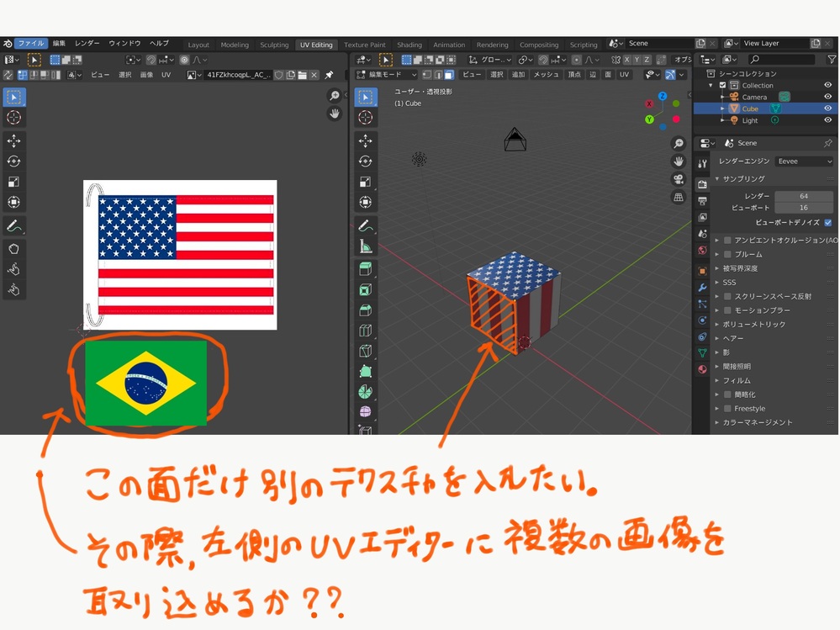This screenshot has height=630, width=840.
Task: Disable the ビューポートデノイズ checkbox
Action: coord(828,222)
